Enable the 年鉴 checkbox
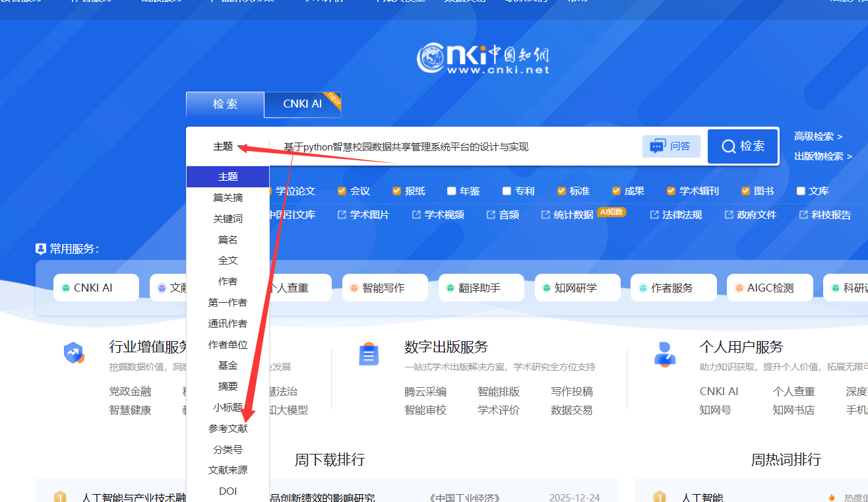 click(x=451, y=191)
